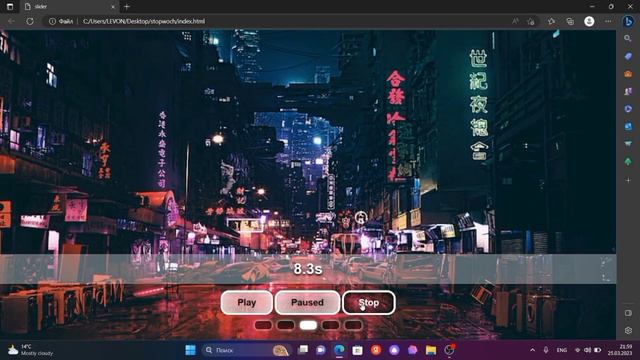Select the second slider indicator dot
The width and height of the screenshot is (640, 360).
click(x=286, y=325)
